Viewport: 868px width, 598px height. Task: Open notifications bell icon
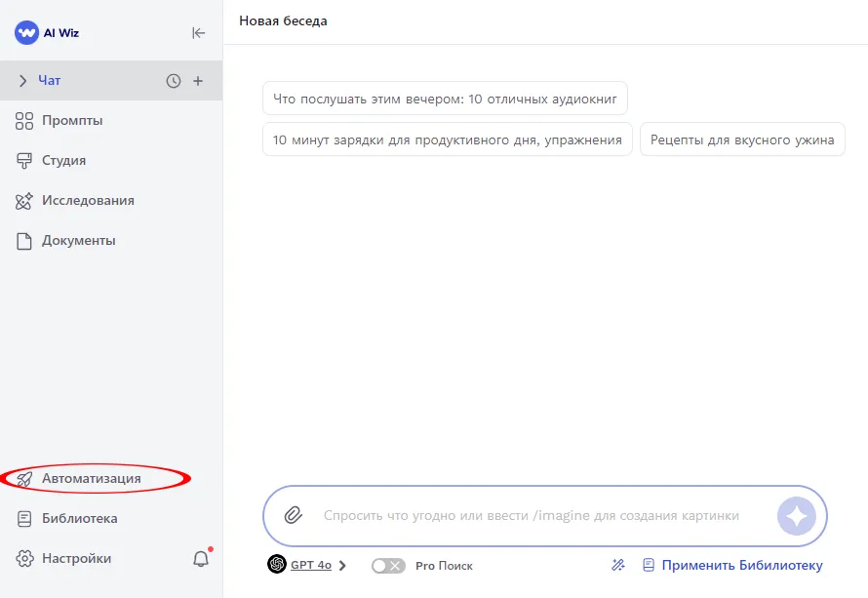[x=201, y=559]
